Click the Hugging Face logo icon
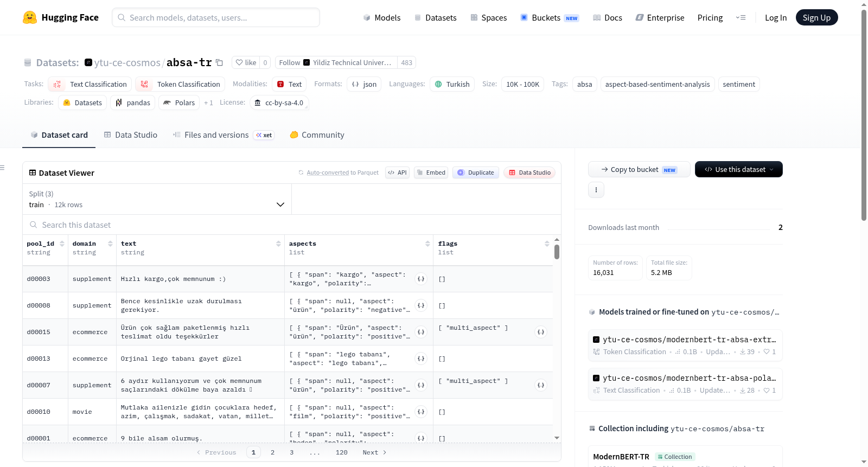Viewport: 868px width, 467px height. pyautogui.click(x=30, y=17)
